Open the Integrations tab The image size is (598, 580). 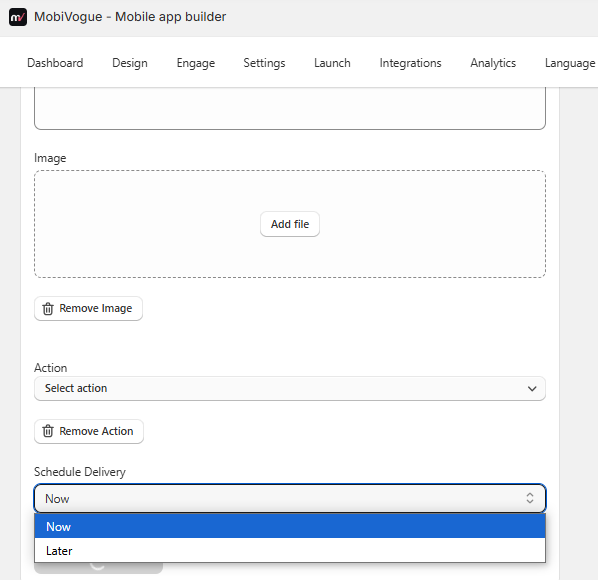click(410, 63)
